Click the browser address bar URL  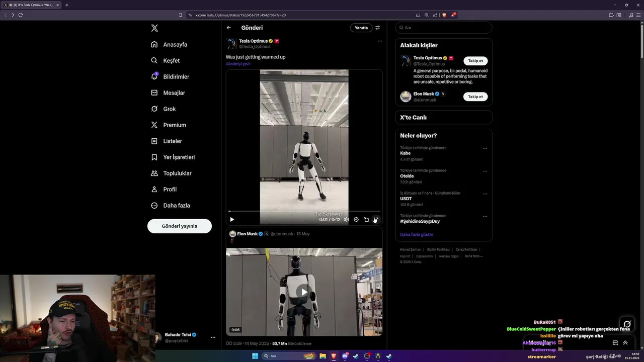tap(240, 15)
